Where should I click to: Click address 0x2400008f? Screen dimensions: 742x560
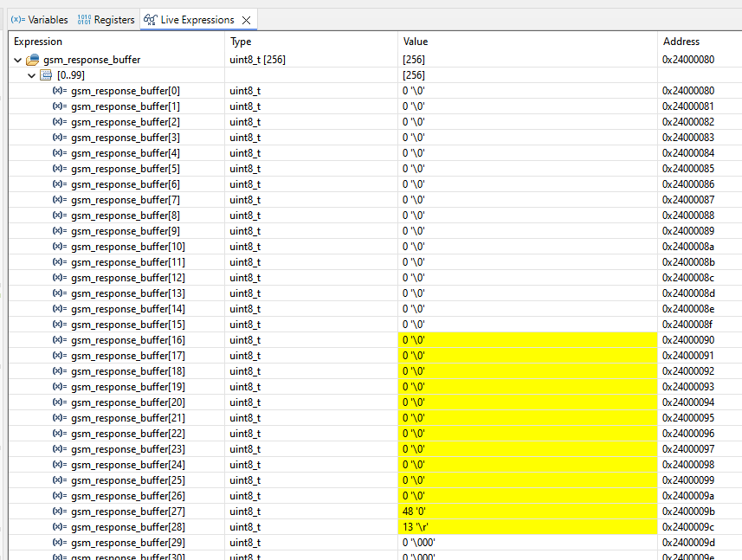coord(687,325)
